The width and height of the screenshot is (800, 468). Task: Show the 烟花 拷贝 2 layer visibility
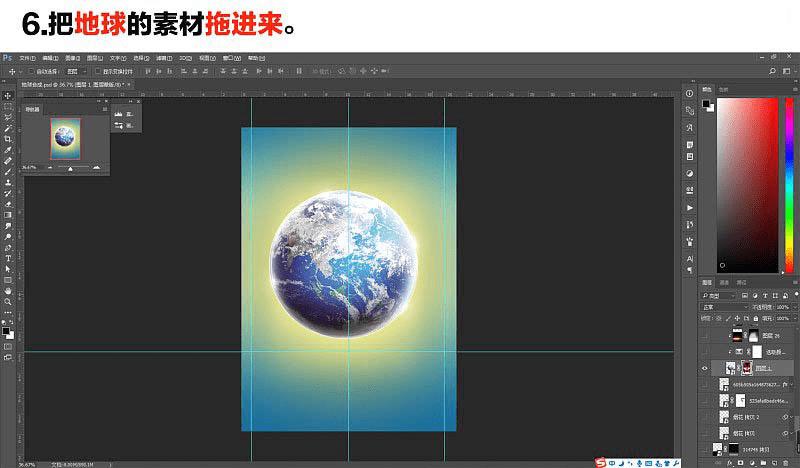(705, 417)
